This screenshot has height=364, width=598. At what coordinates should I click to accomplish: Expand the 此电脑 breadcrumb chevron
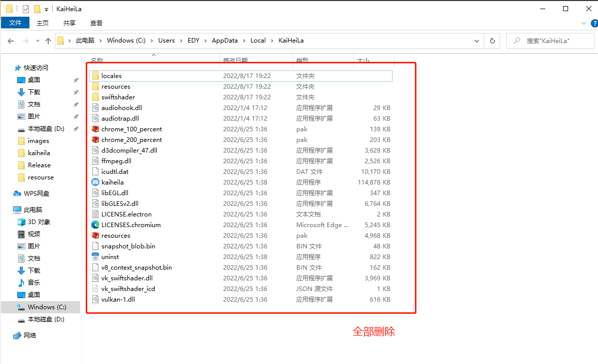pyautogui.click(x=101, y=41)
